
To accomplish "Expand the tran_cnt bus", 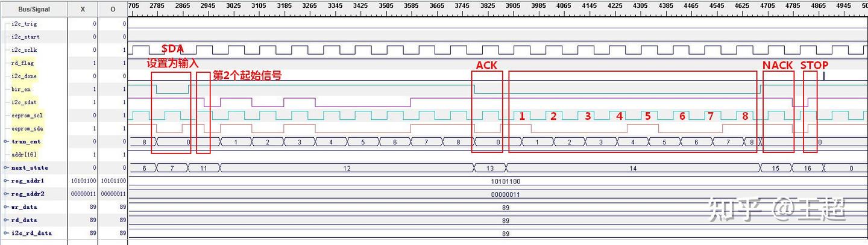I will coord(6,141).
